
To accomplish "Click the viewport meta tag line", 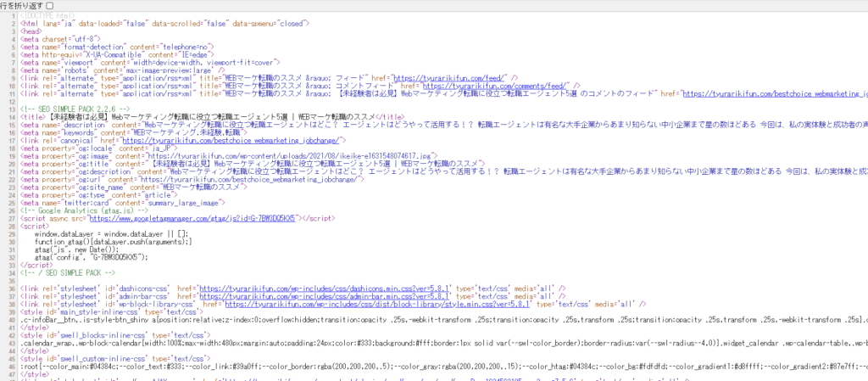I will [150, 63].
